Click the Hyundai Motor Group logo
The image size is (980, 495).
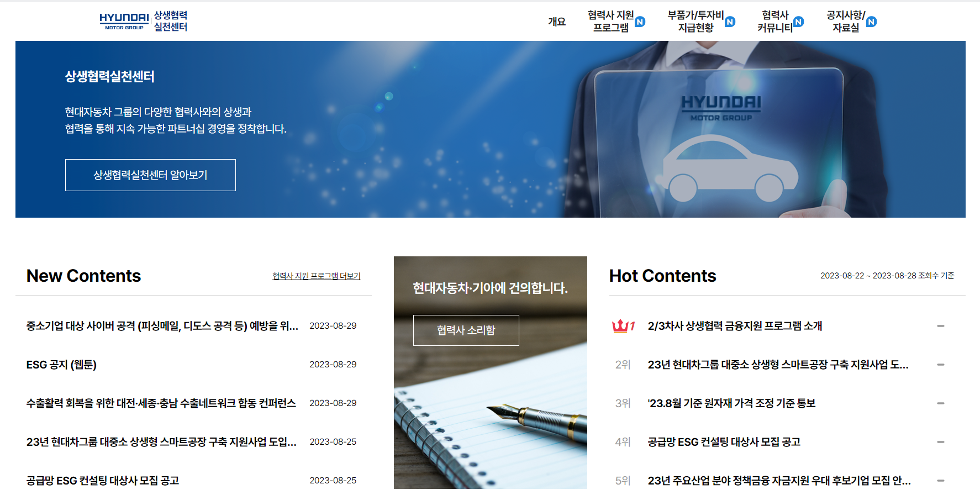(x=124, y=21)
